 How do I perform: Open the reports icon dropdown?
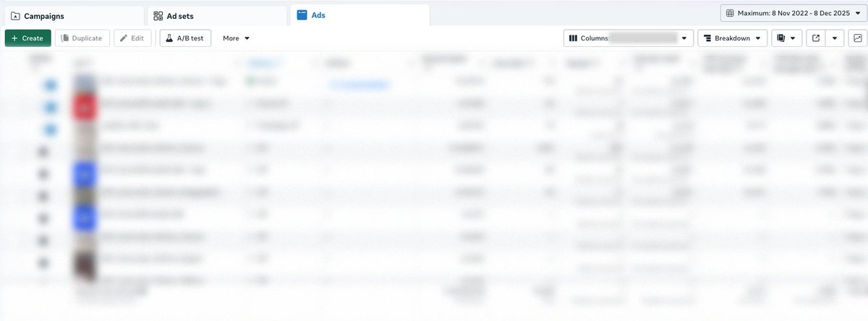click(x=787, y=38)
